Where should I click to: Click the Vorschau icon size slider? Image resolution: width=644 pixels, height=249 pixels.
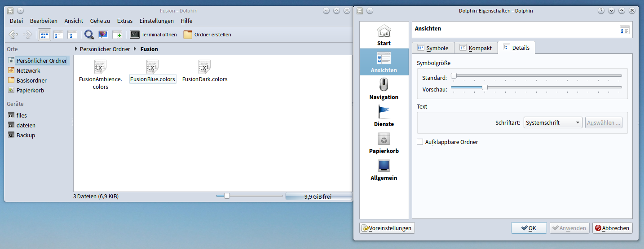[536, 87]
